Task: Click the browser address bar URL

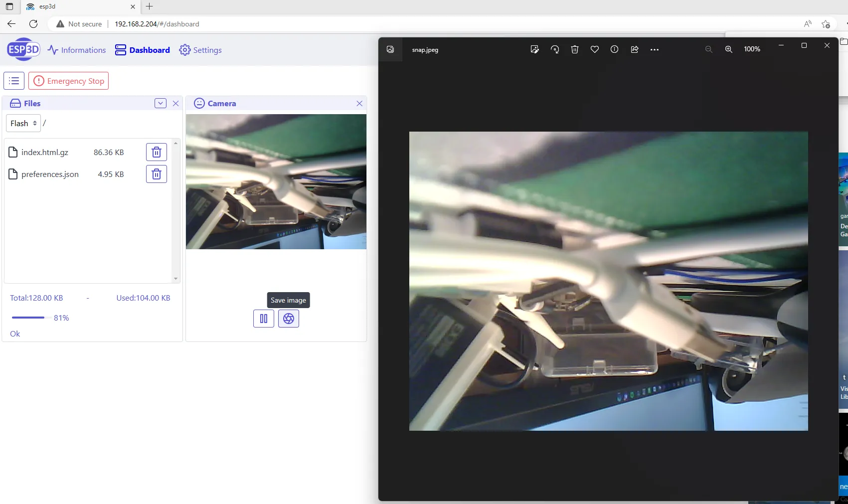Action: coord(157,24)
